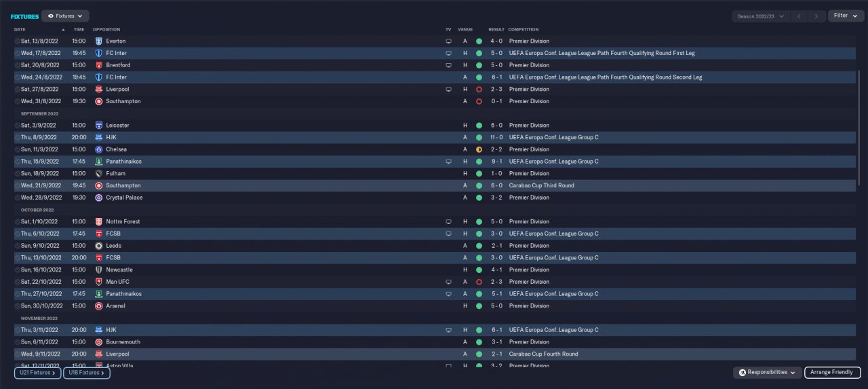Click the Leeds club badge

(98, 246)
